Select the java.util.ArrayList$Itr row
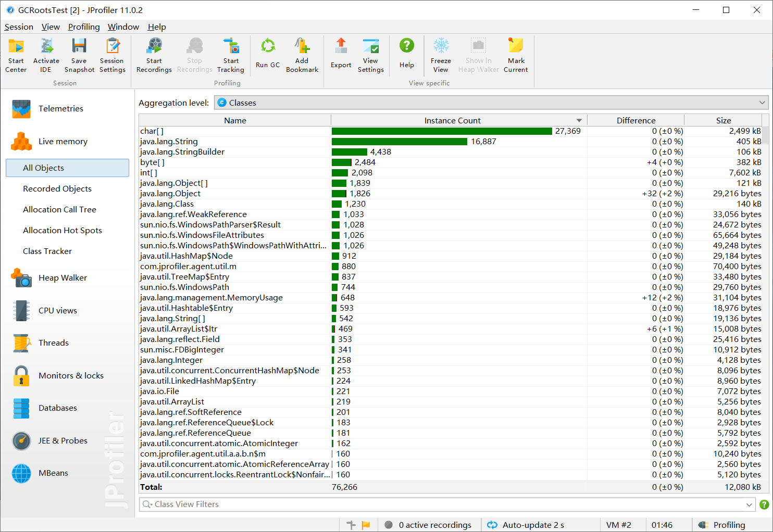Screen dimensions: 773x532 [451, 329]
